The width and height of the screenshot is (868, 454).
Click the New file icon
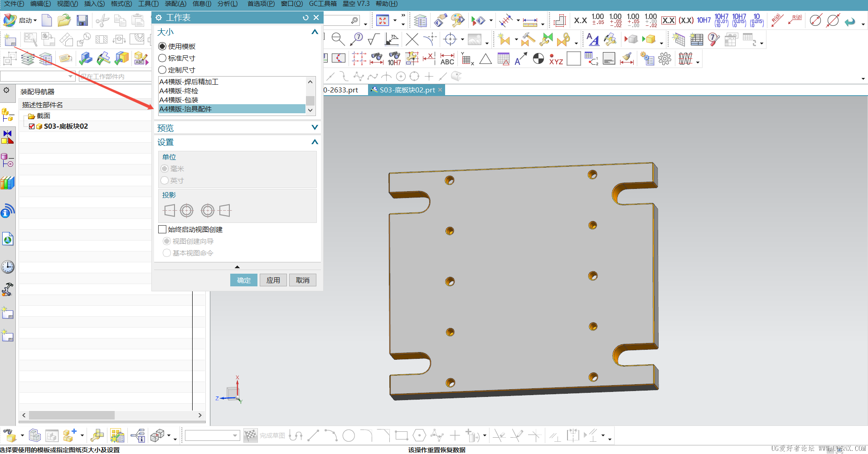coord(47,20)
